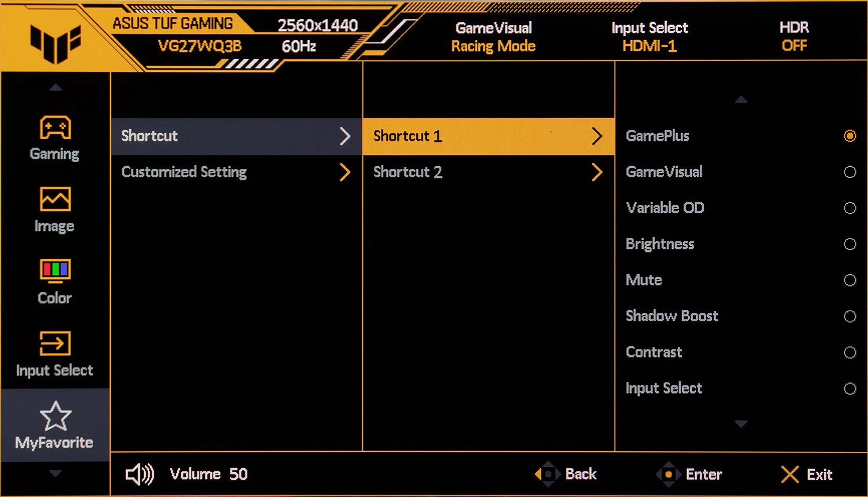Click the Color sidebar label
The width and height of the screenshot is (868, 497).
[x=55, y=298]
